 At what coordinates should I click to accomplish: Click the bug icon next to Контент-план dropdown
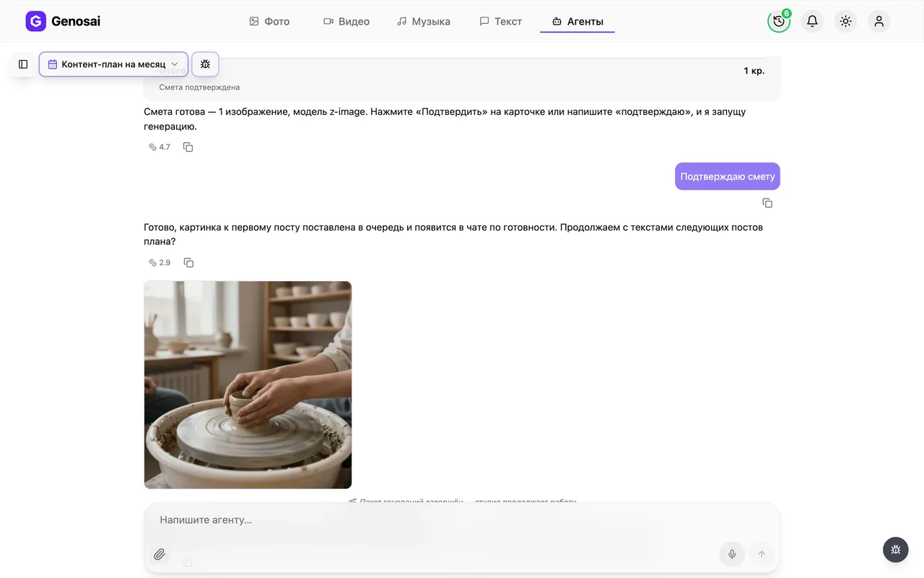tap(205, 64)
